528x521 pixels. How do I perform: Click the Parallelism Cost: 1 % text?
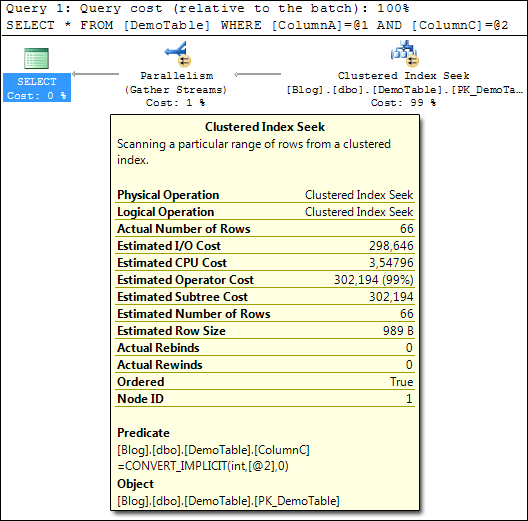175,103
